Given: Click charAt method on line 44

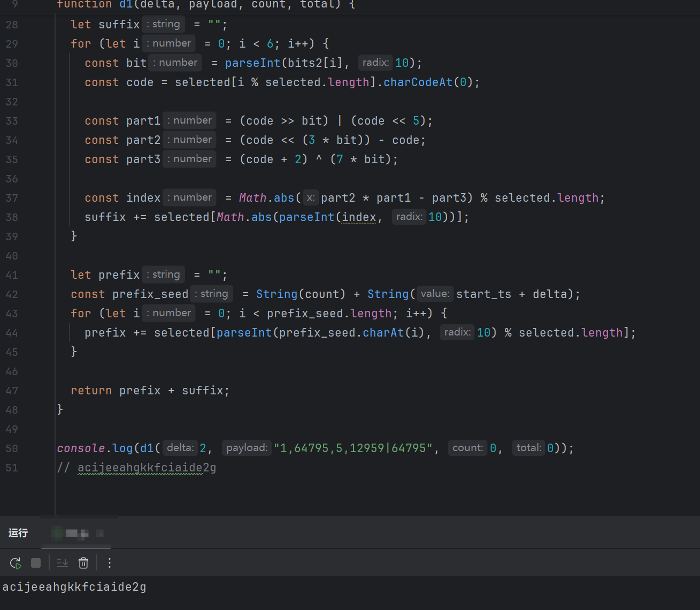Looking at the screenshot, I should point(383,333).
